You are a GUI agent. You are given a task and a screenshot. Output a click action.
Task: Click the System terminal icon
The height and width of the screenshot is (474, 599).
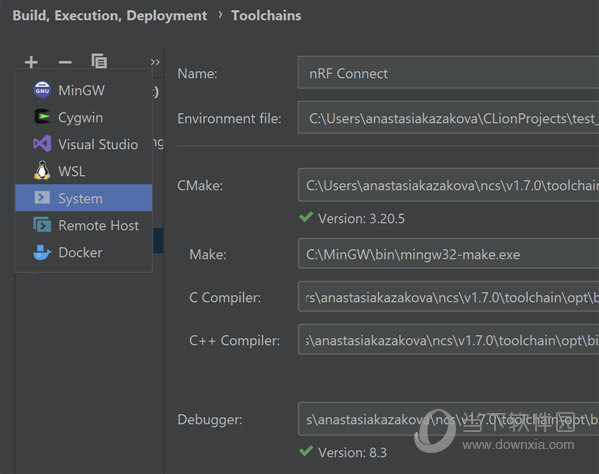pyautogui.click(x=42, y=198)
